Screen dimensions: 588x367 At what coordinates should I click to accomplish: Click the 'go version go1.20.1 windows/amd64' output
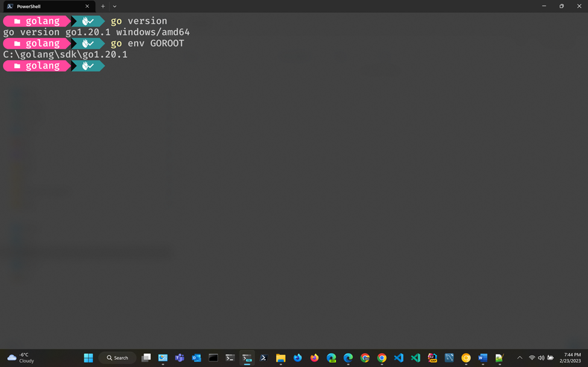pos(96,32)
